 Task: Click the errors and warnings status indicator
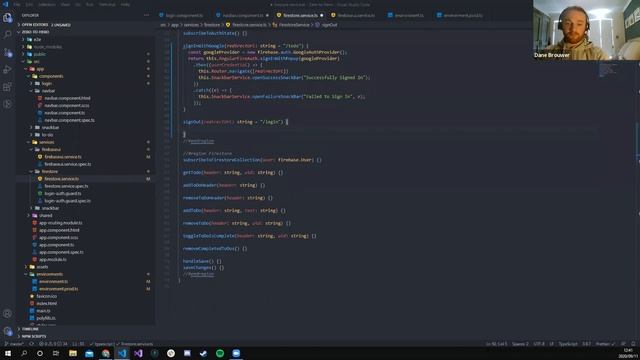point(53,344)
